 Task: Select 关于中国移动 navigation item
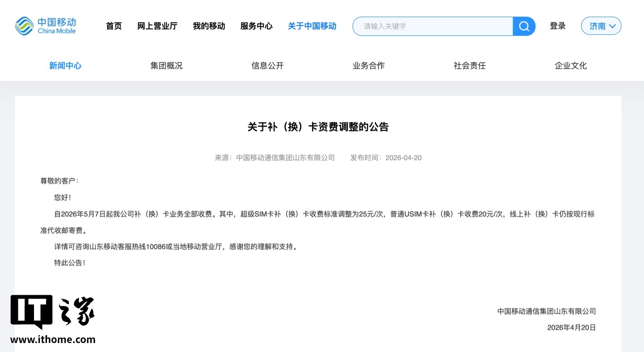312,26
